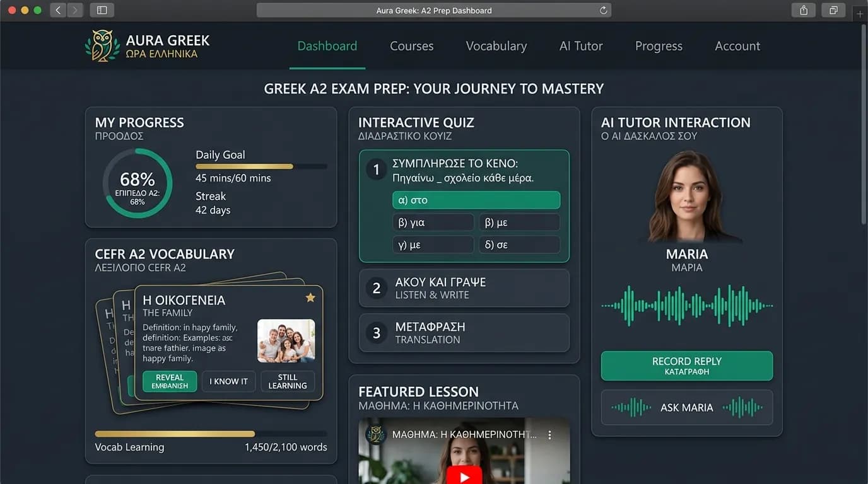The image size is (868, 484).
Task: Click the 68% circular progress ring
Action: (138, 183)
